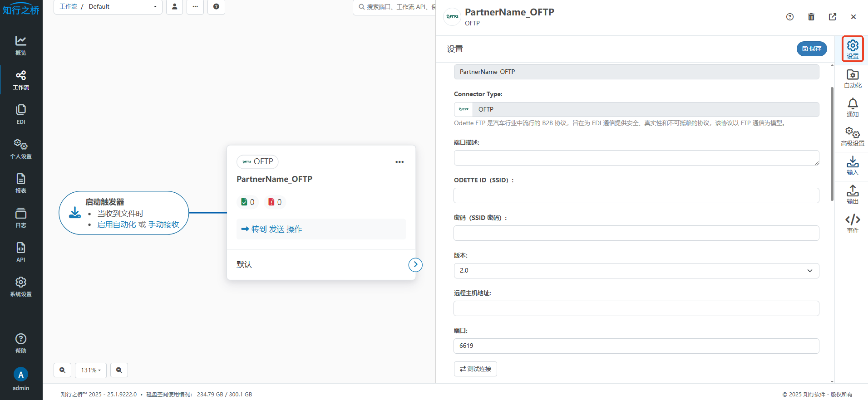This screenshot has width=868, height=400.
Task: Click the zoom in magnifier on canvas
Action: (x=63, y=370)
